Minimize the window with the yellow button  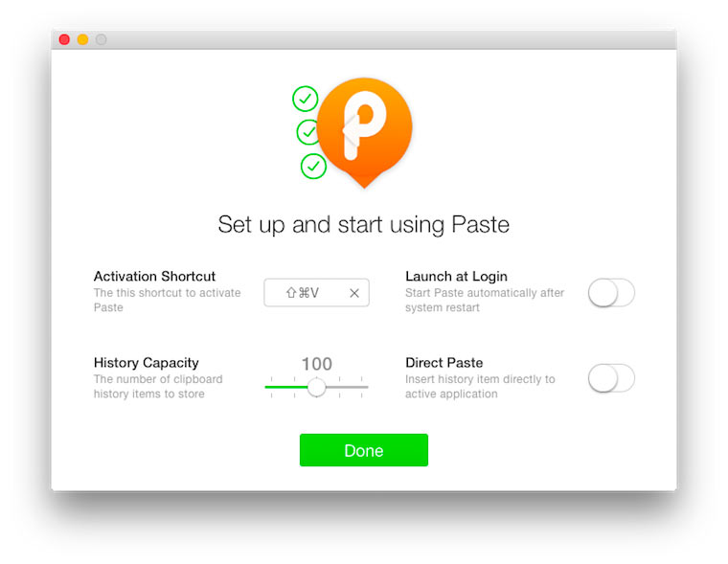(82, 39)
